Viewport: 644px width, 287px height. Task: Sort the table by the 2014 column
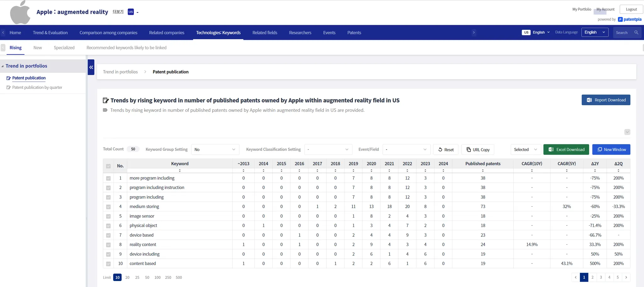pyautogui.click(x=264, y=171)
